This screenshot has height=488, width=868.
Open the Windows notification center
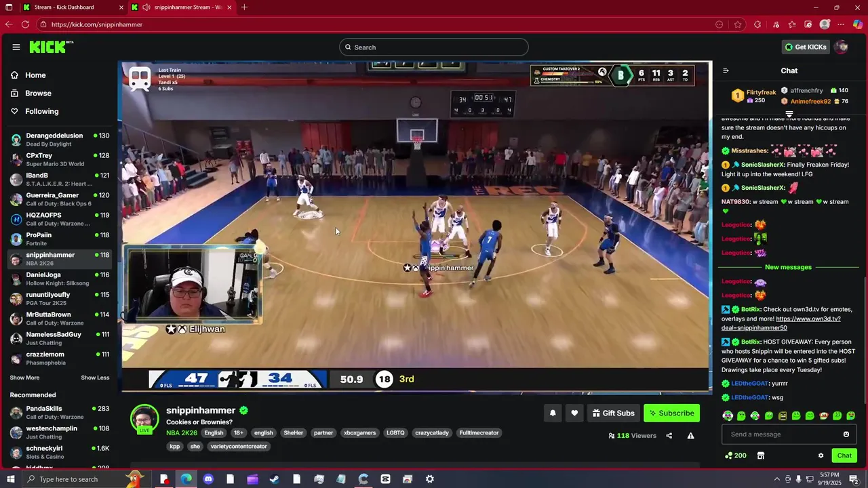[x=854, y=479]
